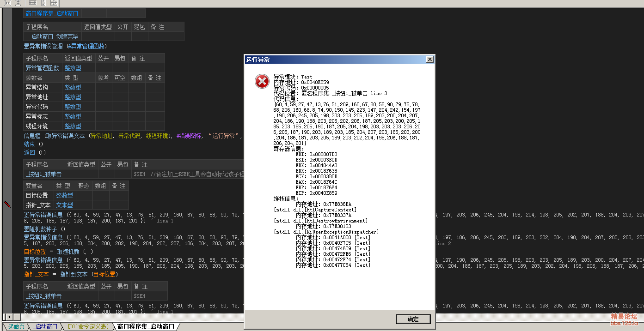Click the 确定 button in the error dialog
644x331 pixels.
coord(413,319)
